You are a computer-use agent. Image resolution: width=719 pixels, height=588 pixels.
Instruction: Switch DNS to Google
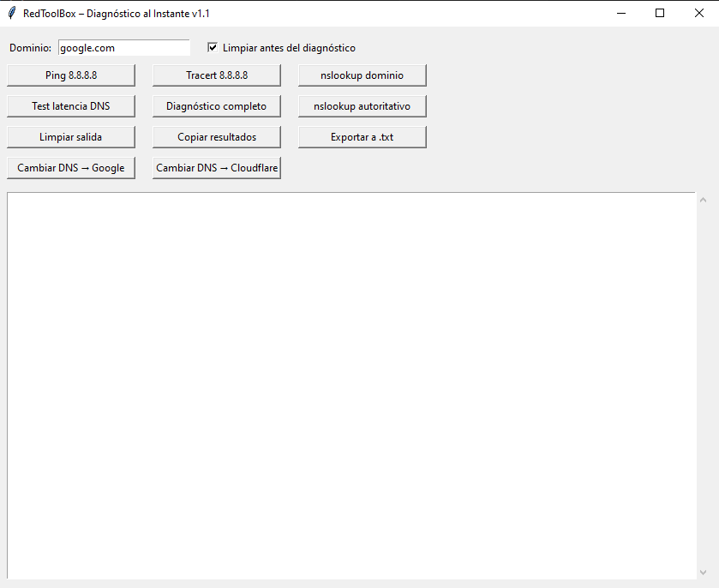71,168
